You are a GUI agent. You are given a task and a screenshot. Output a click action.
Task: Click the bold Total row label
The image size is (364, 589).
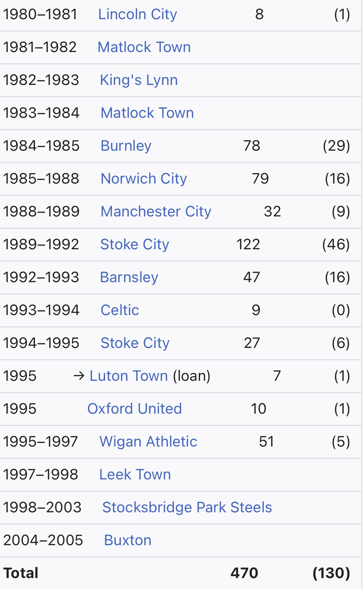[x=21, y=573]
